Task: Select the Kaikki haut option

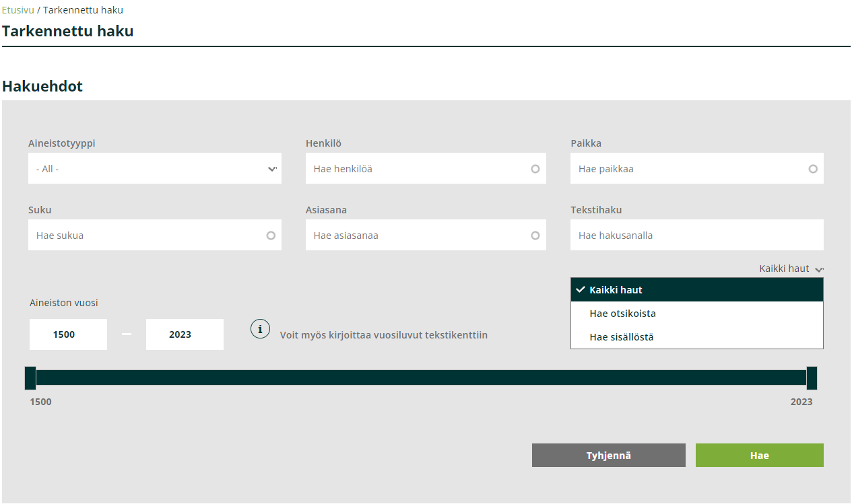Action: point(696,290)
